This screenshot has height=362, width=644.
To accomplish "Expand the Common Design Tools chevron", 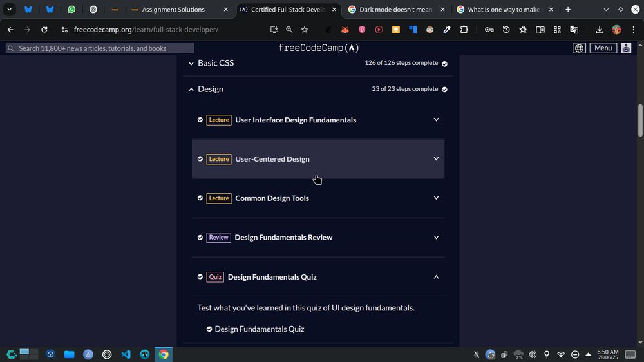I will pyautogui.click(x=436, y=198).
